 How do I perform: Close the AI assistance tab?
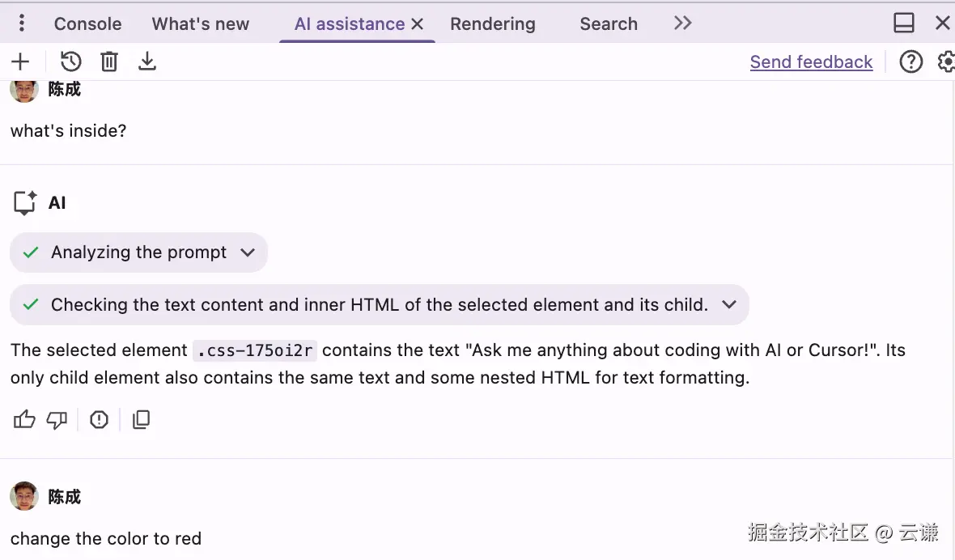pos(418,24)
